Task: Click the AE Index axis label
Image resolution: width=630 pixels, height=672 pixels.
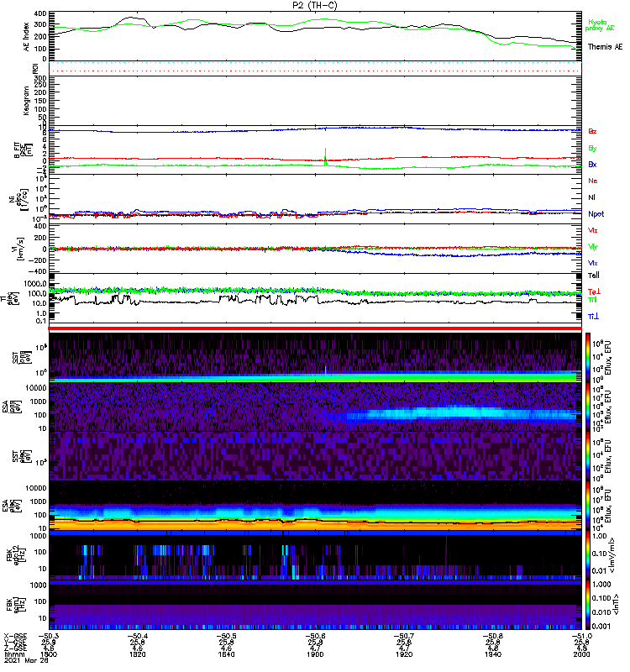Action: click(26, 37)
